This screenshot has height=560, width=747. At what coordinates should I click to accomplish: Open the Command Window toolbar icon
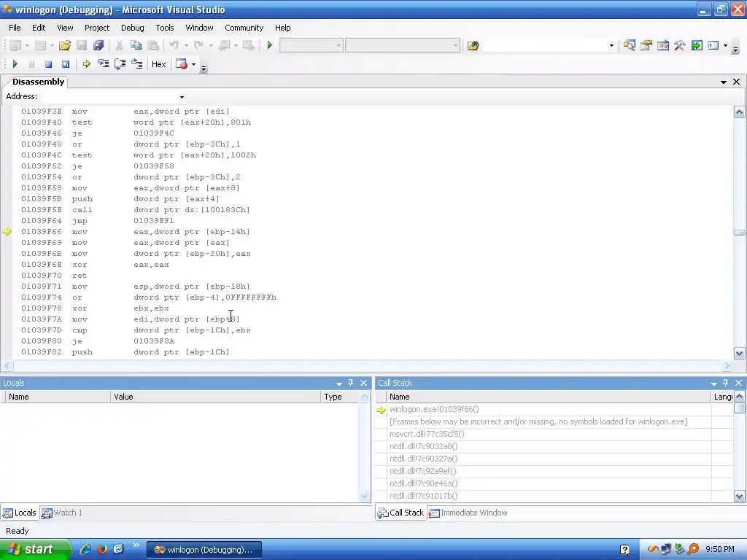713,46
